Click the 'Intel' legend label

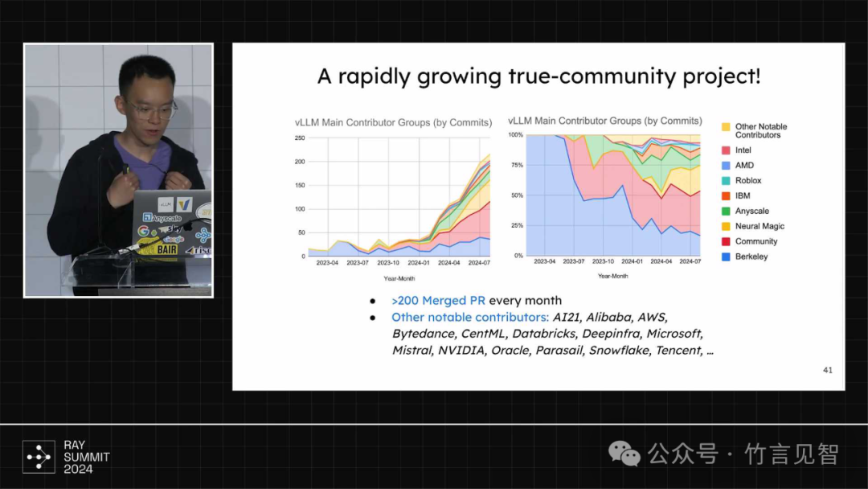(743, 150)
